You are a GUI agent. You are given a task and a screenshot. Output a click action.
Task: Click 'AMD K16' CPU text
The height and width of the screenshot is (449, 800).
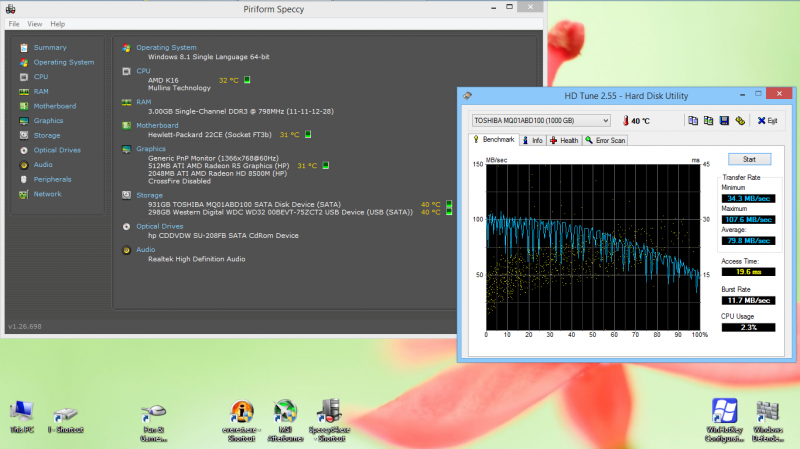pos(163,80)
